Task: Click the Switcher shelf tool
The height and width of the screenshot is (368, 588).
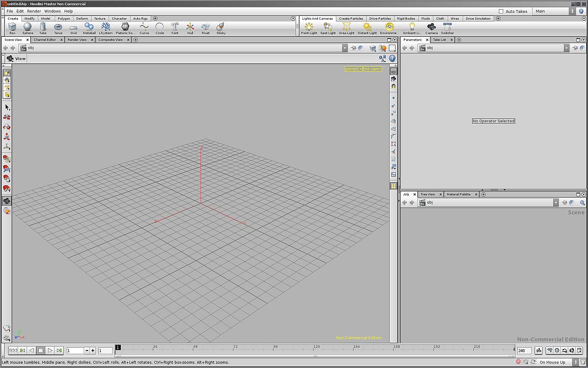Action: (447, 29)
